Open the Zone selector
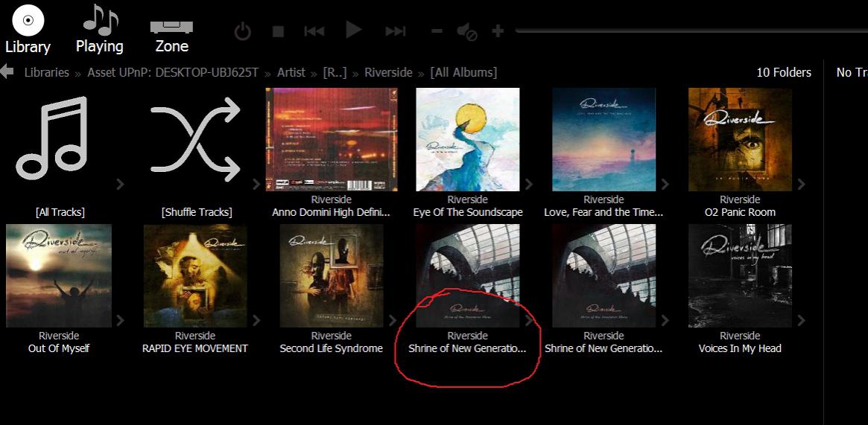The image size is (868, 425). [x=171, y=31]
